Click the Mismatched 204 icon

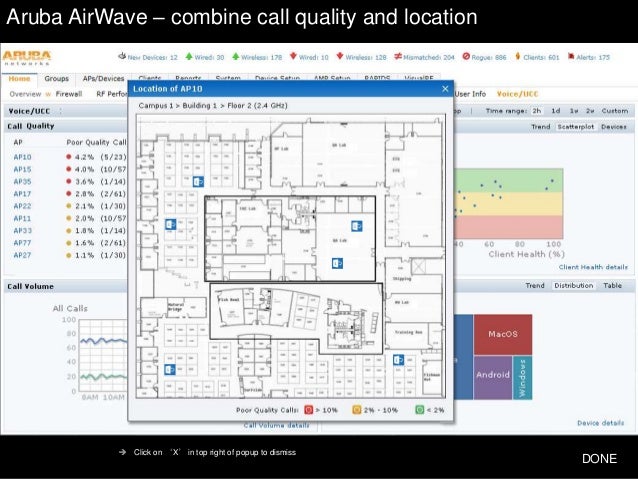pos(398,56)
